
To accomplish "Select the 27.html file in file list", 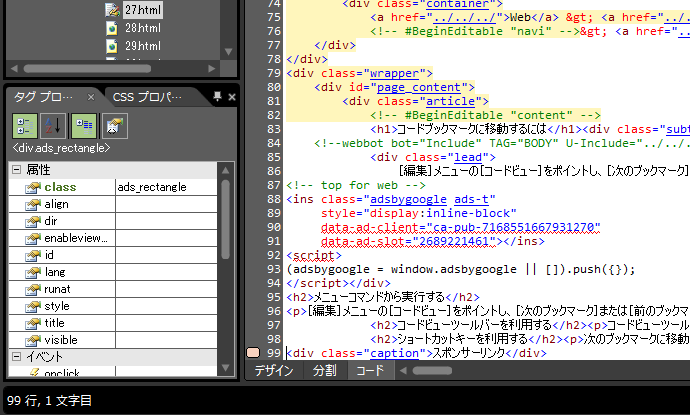I will click(143, 10).
